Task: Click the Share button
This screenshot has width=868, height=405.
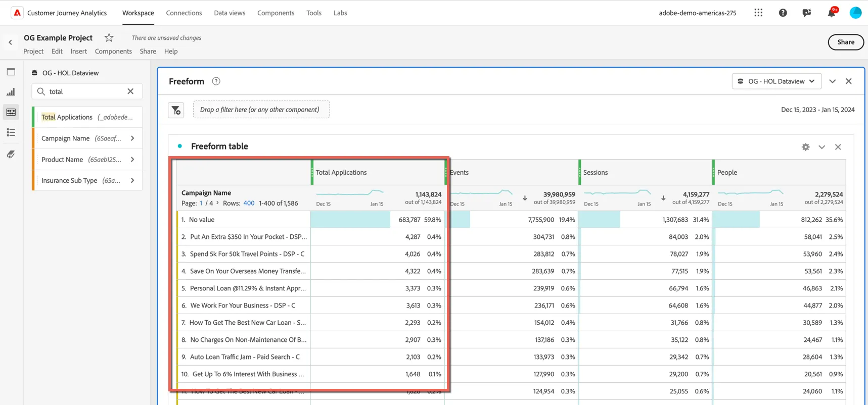Action: [x=846, y=42]
